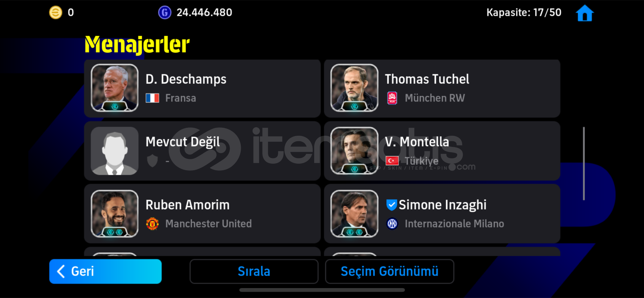Select the Manchester United club crest
Screen dimensions: 644x298
click(x=152, y=223)
